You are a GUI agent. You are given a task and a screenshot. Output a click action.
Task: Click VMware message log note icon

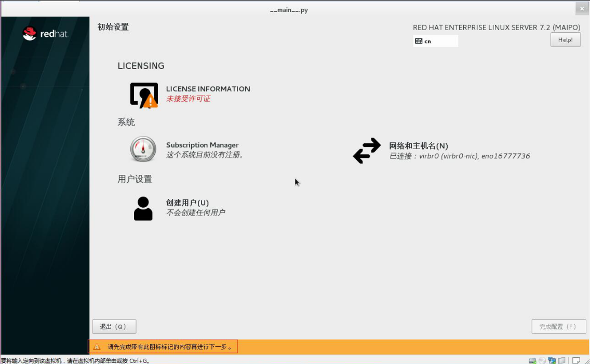click(x=576, y=360)
